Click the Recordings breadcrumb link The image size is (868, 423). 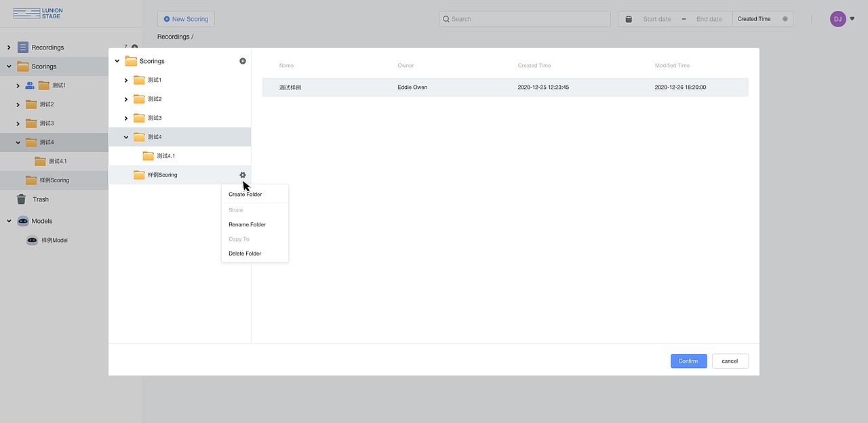click(173, 37)
